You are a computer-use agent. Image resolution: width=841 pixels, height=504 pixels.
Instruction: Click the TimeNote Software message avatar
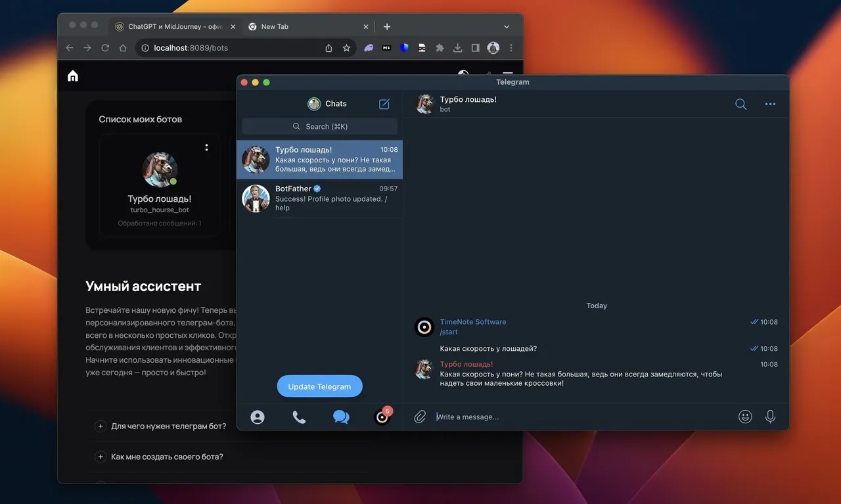point(424,327)
